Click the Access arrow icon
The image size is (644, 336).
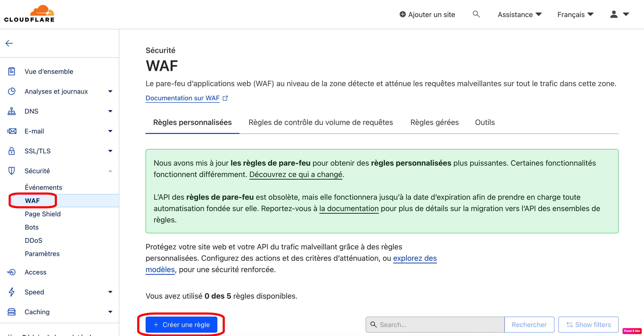(12, 272)
